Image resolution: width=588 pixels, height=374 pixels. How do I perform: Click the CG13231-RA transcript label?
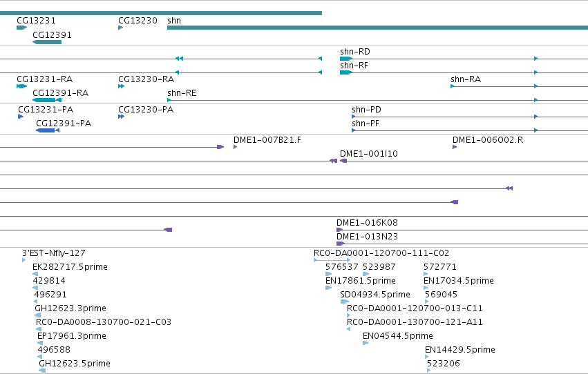point(45,79)
